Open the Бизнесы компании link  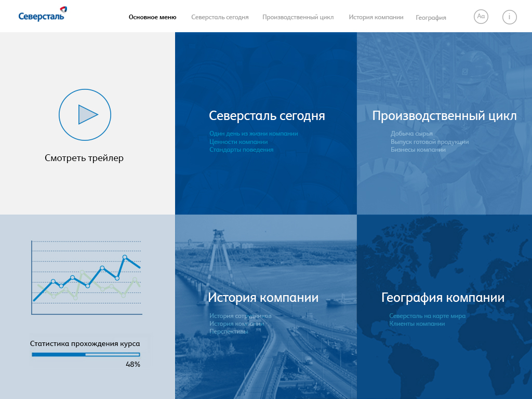tap(418, 150)
